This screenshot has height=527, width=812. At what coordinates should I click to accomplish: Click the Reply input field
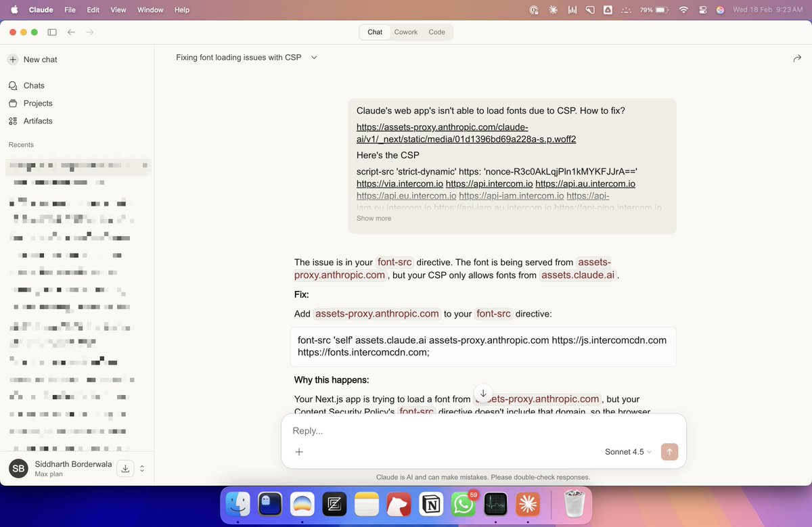[x=483, y=431]
